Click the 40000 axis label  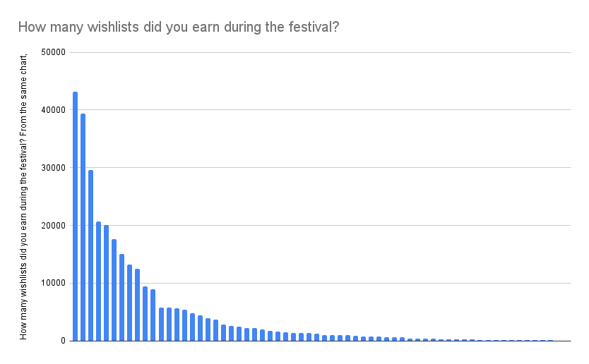coord(54,110)
